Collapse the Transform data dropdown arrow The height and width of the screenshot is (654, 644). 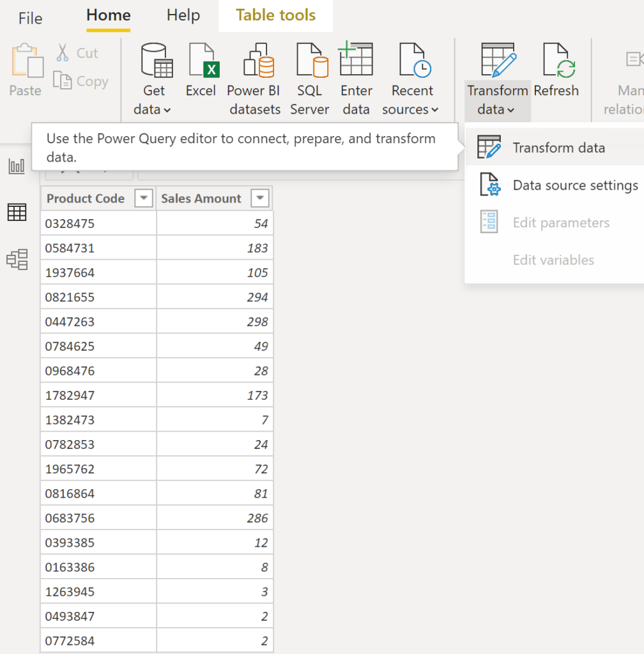point(510,110)
